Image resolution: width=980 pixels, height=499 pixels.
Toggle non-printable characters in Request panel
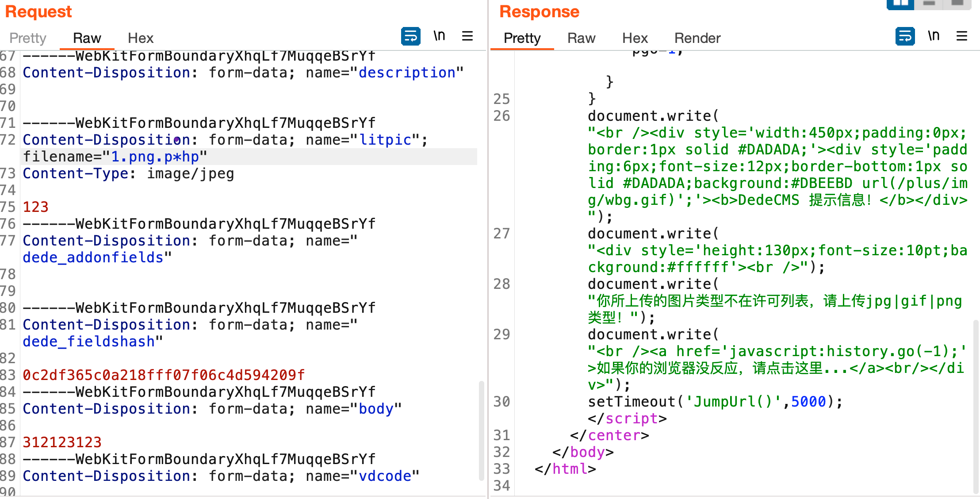click(x=439, y=36)
